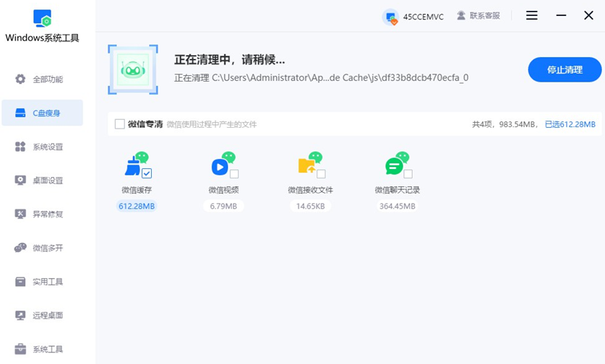Click the 联系客服 link text
Screen dimensions: 605x364
(x=484, y=16)
